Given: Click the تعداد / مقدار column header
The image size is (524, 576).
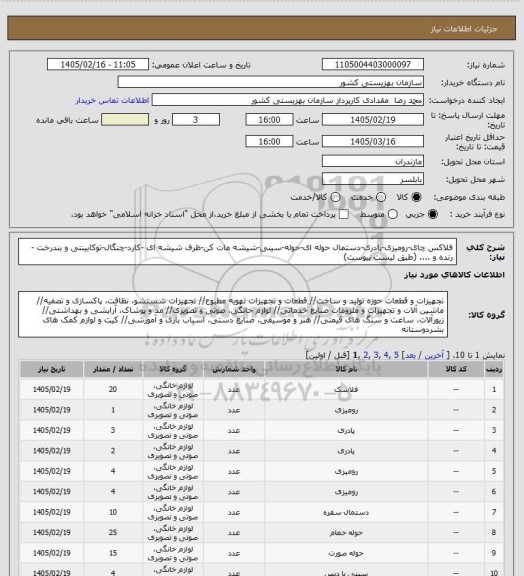Looking at the screenshot, I should point(113,369).
